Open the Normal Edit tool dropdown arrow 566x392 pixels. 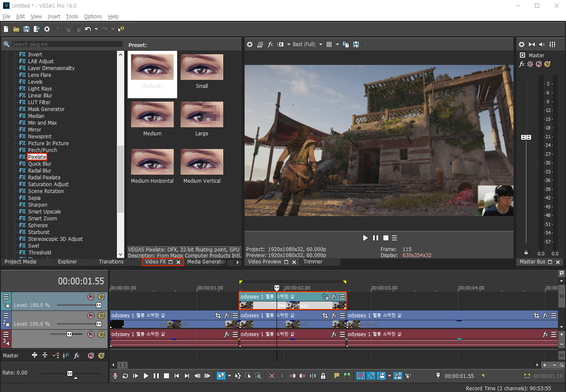[x=229, y=376]
